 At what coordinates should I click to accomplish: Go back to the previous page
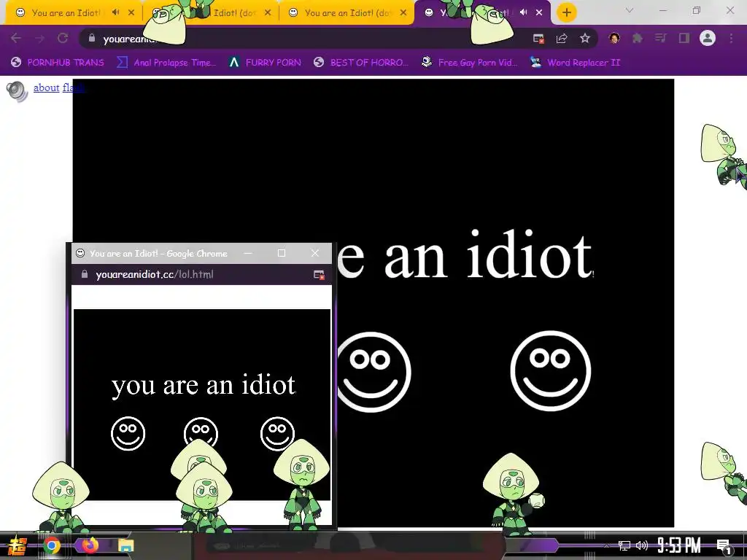[x=16, y=38]
